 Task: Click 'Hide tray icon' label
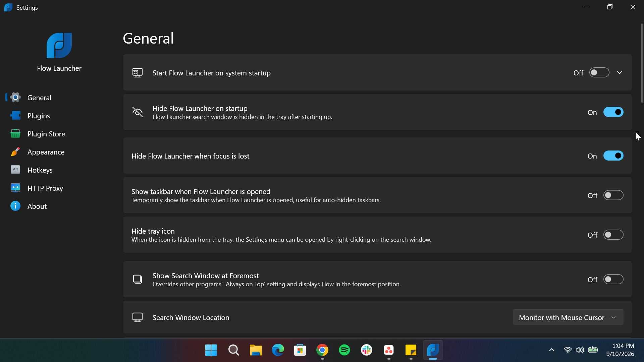click(x=153, y=231)
